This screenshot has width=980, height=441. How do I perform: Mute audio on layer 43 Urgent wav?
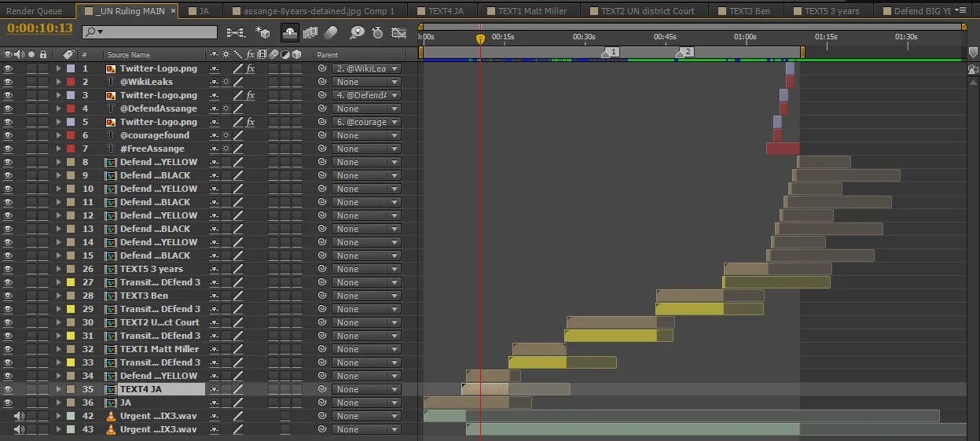coord(20,429)
